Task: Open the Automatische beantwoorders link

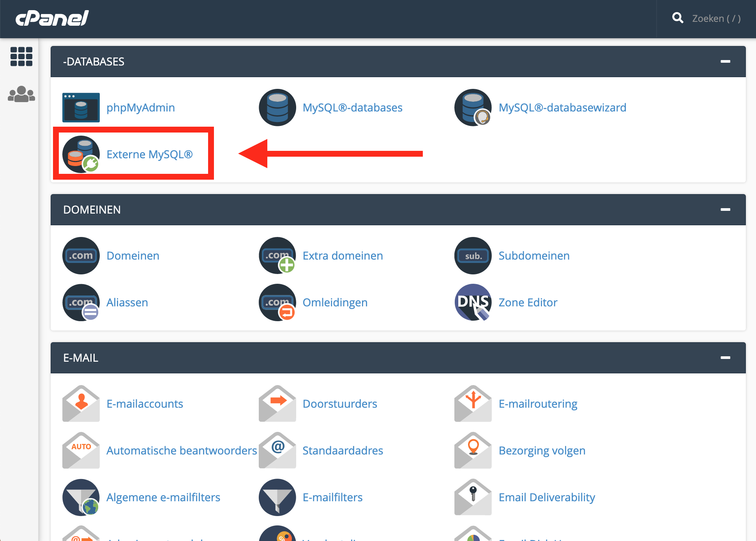Action: (x=182, y=451)
